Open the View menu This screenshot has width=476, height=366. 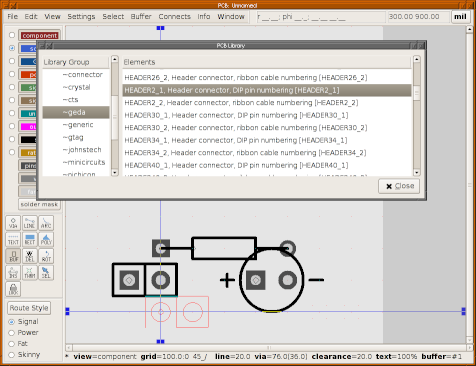pyautogui.click(x=52, y=16)
